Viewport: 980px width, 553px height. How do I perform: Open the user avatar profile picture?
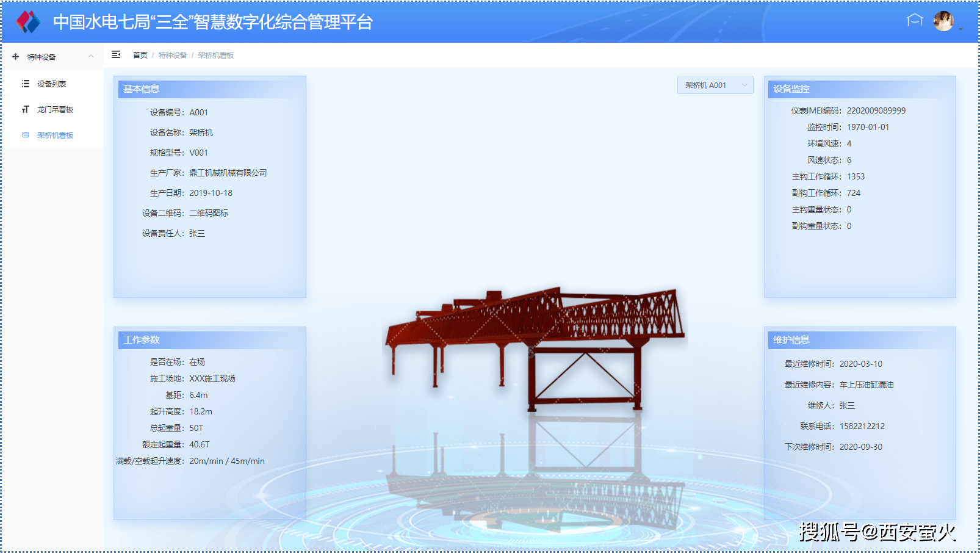[943, 21]
